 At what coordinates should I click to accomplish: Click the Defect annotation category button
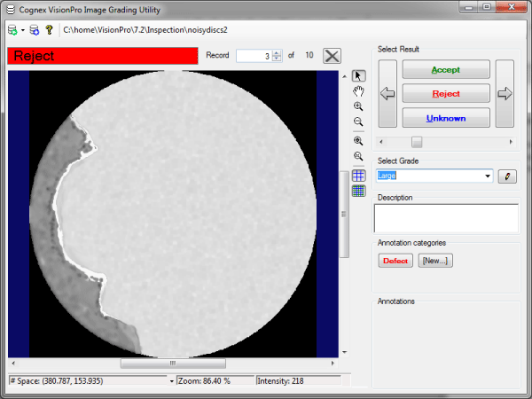[x=395, y=261]
